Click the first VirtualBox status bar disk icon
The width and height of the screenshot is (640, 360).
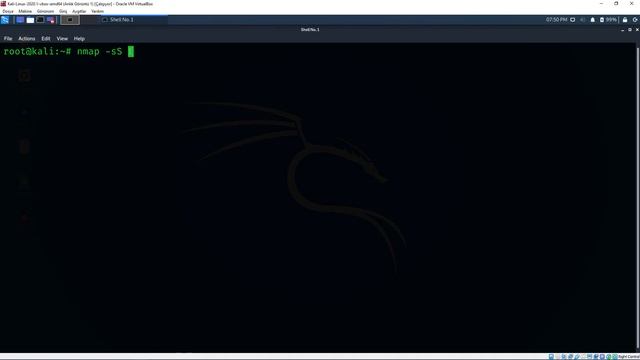point(551,357)
